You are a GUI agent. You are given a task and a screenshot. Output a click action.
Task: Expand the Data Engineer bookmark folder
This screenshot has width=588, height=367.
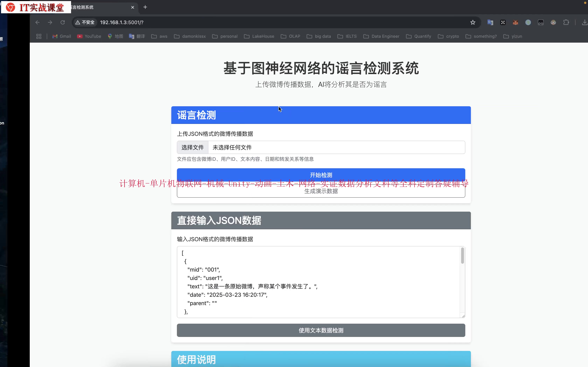tap(381, 36)
